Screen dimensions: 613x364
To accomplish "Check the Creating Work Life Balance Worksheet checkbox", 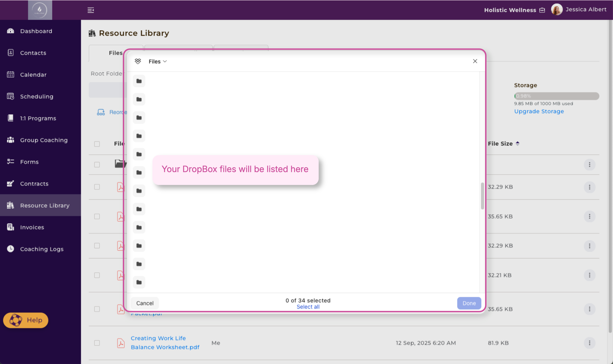I will tap(97, 343).
